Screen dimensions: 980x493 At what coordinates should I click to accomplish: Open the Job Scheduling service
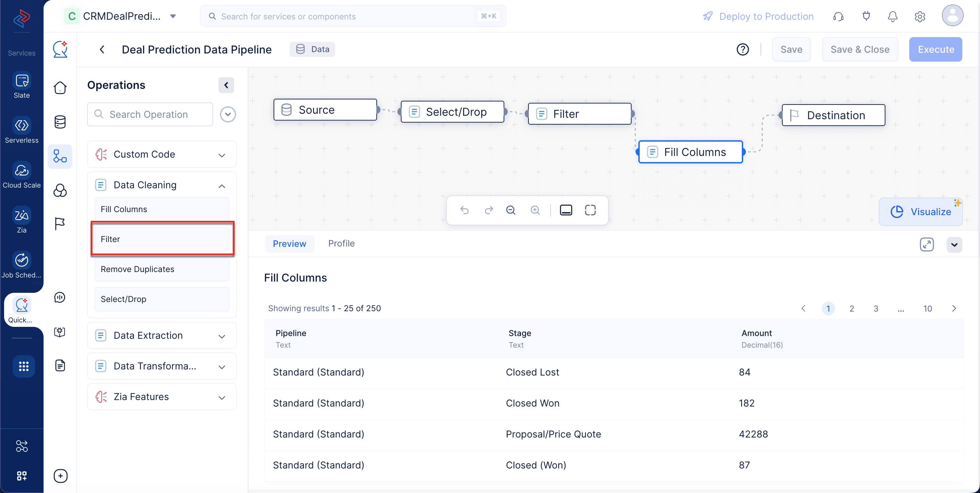coord(22,265)
